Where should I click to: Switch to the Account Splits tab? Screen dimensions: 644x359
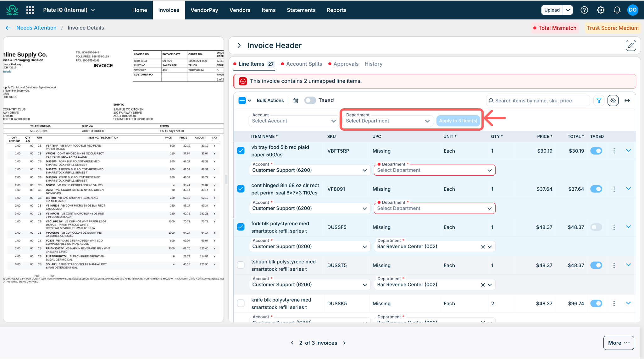(304, 64)
